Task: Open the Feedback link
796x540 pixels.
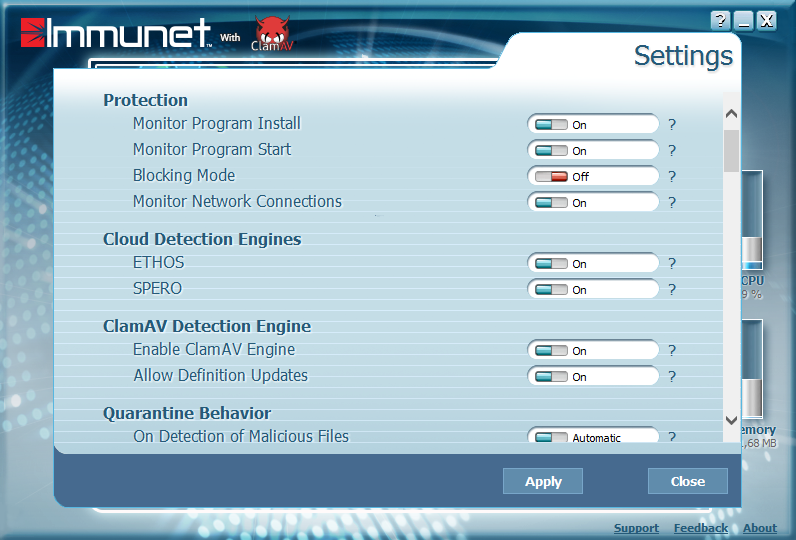Action: [700, 528]
